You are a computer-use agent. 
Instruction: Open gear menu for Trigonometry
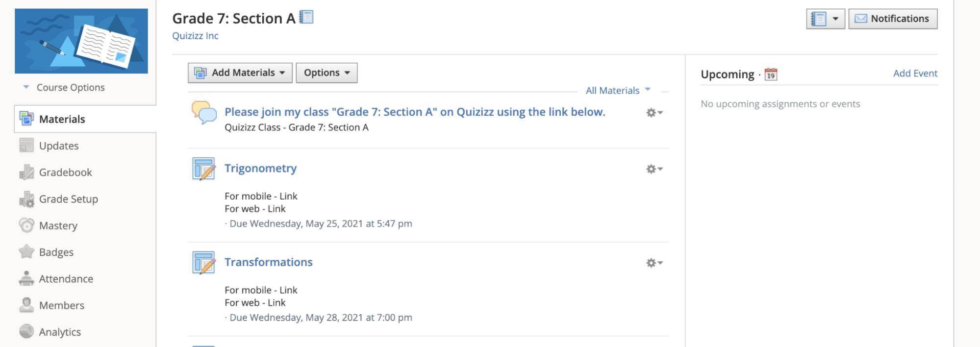click(654, 169)
